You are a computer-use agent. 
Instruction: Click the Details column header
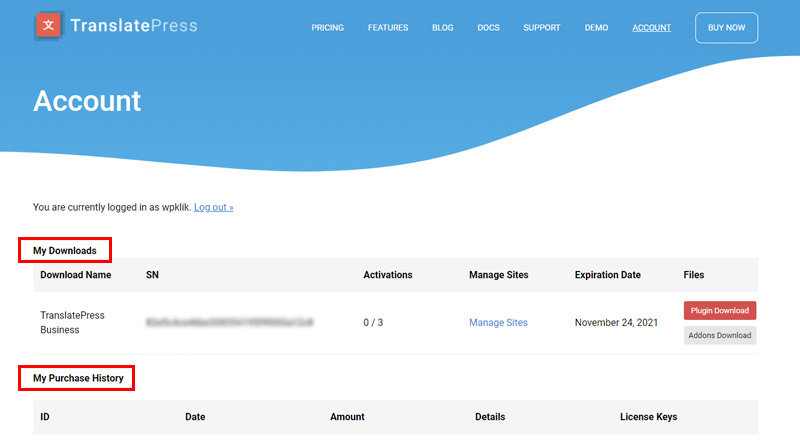click(x=490, y=417)
